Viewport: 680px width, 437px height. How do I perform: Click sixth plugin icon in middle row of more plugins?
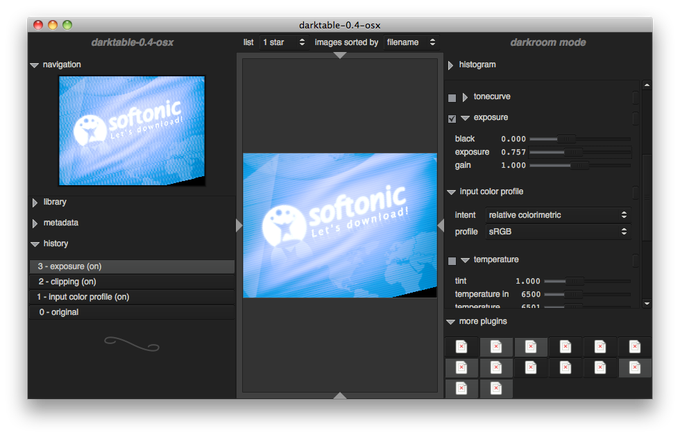(x=635, y=368)
